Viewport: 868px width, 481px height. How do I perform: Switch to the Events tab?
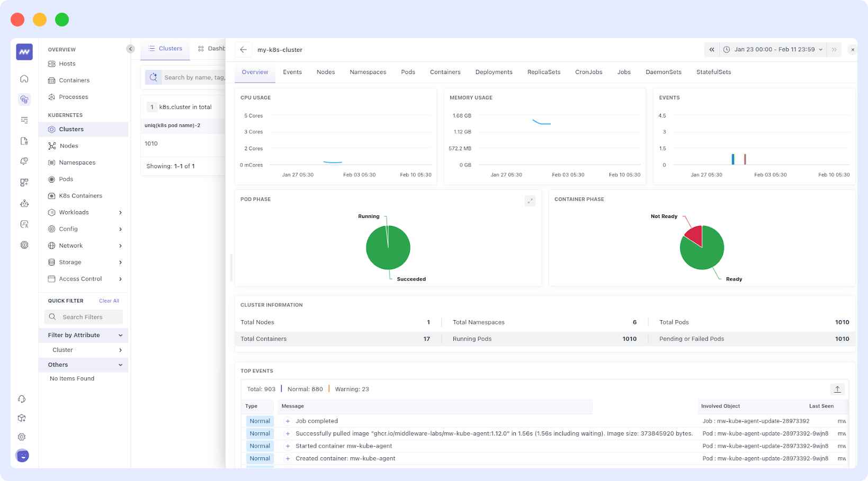[292, 72]
